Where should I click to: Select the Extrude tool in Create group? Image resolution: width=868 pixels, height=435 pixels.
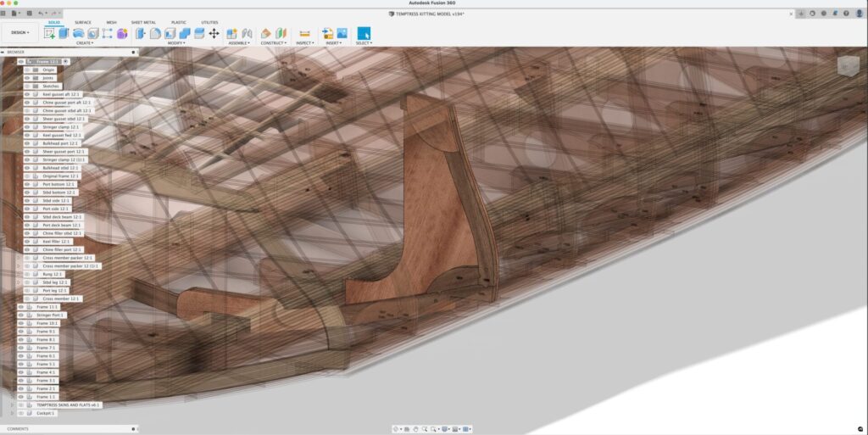tap(64, 33)
